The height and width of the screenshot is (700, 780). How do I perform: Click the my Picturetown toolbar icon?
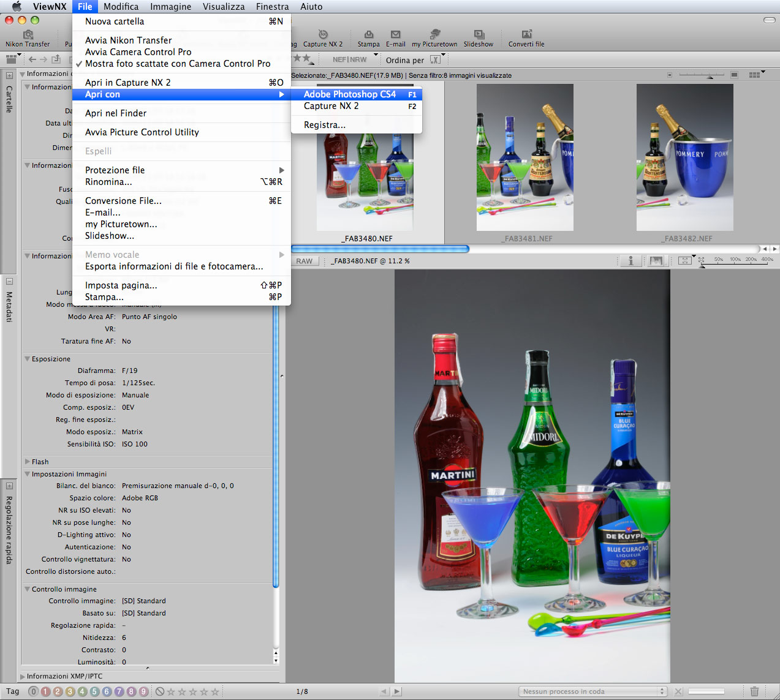(435, 34)
